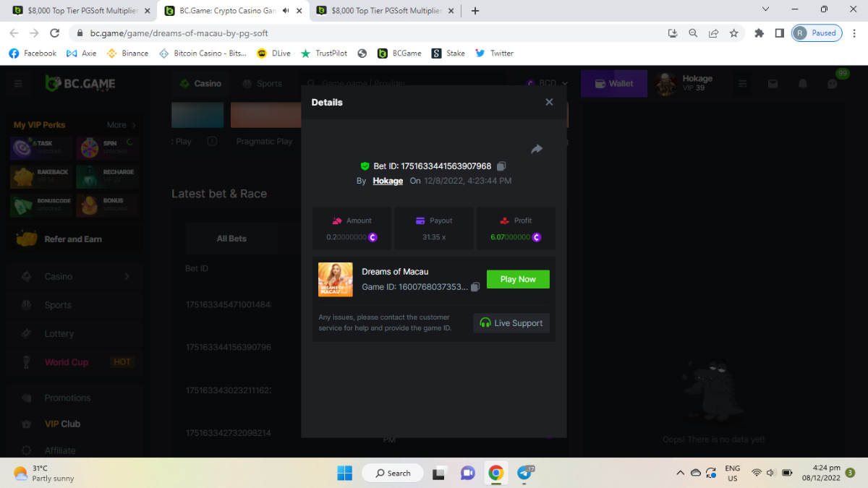
Task: Copy the Game ID of Dreams of Macau
Action: 475,287
